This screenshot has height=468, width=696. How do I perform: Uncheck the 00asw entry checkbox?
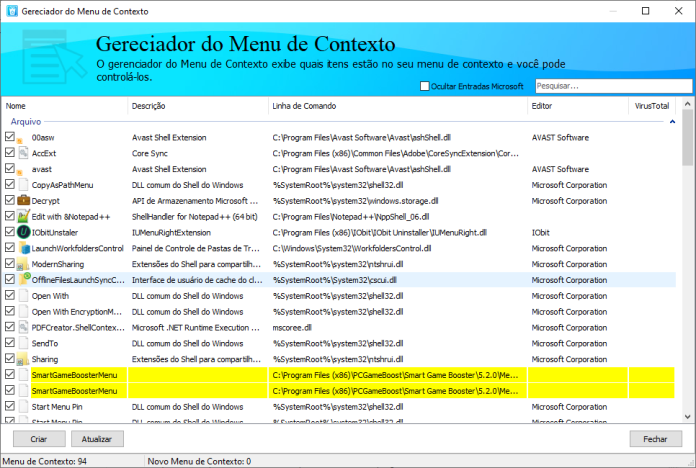click(x=10, y=137)
